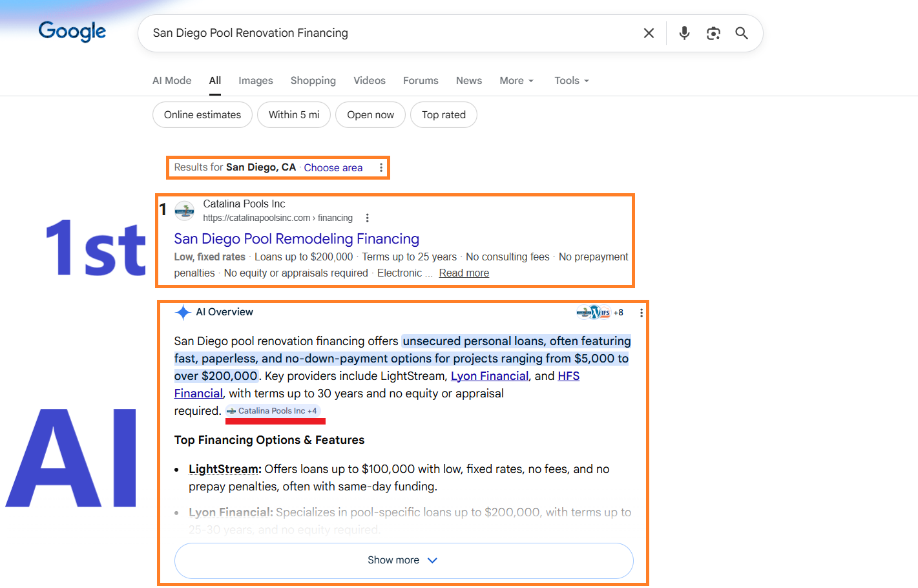Open the Videos tab
Screen dimensions: 918x588
coord(370,81)
